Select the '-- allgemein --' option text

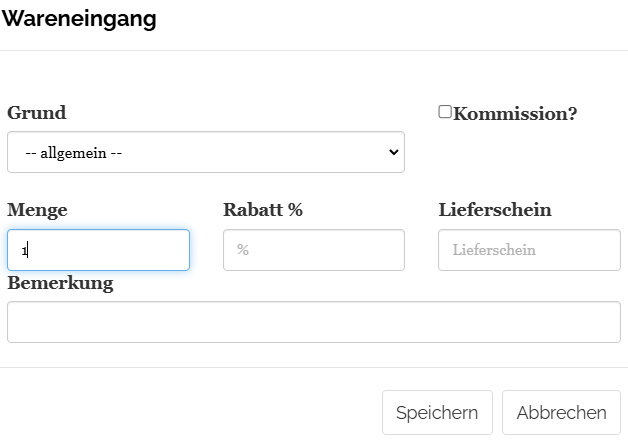point(74,153)
